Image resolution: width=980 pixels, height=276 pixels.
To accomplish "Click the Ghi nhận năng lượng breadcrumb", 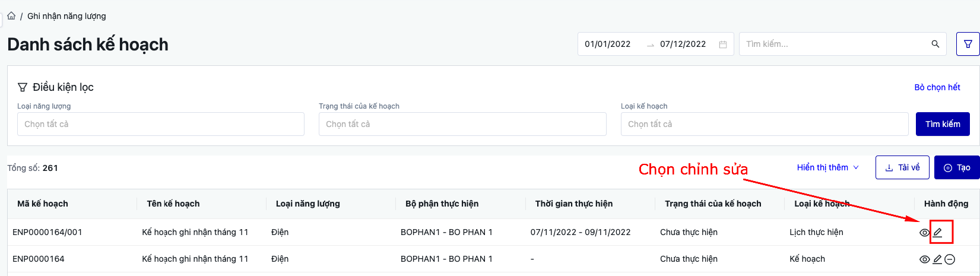I will [66, 16].
